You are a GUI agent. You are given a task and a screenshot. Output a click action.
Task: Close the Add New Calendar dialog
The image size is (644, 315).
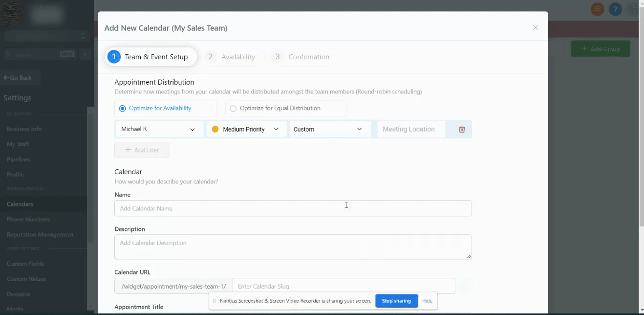536,28
